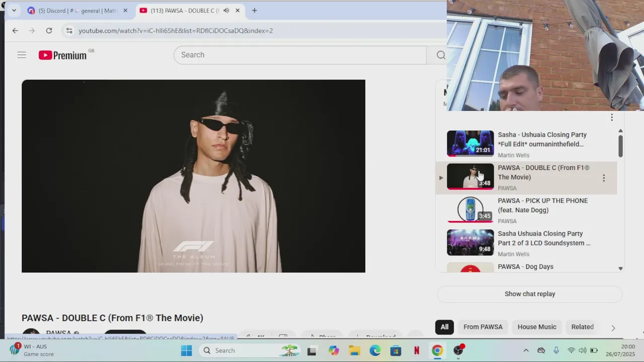Open the Wi-Fi network tray icon

click(571, 350)
